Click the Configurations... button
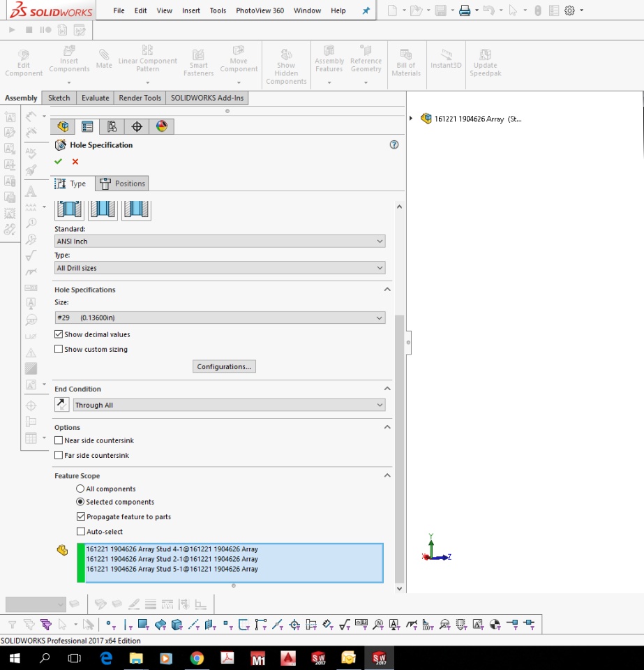 click(x=224, y=366)
